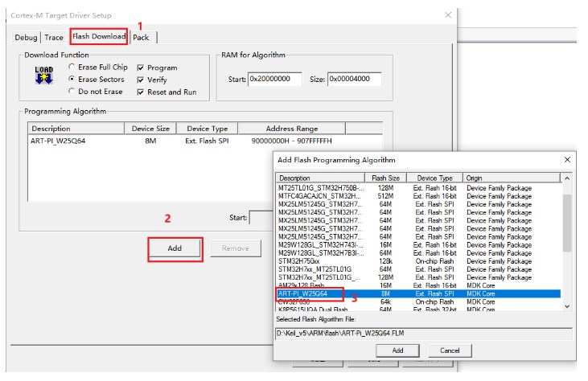The image size is (588, 381).
Task: Select ART-PI_W25Q64 row in Programming Algorithm
Action: point(205,141)
